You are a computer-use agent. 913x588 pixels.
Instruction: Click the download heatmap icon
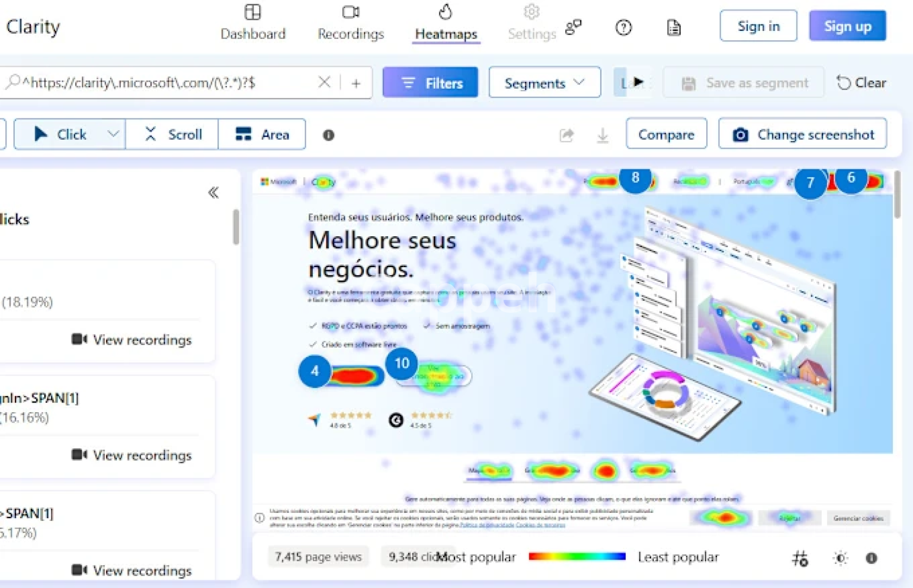(x=602, y=135)
